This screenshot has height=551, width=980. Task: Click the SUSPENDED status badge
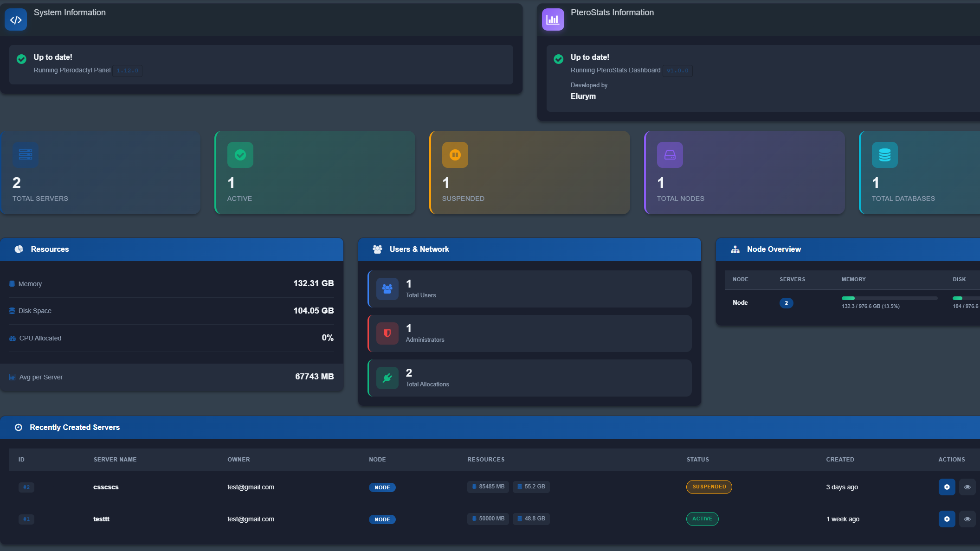(x=709, y=487)
